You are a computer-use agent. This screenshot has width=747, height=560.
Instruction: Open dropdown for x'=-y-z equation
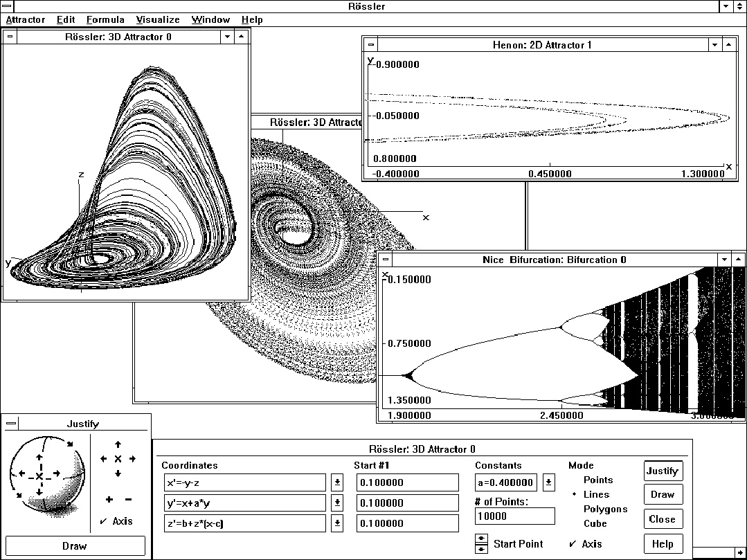(x=336, y=482)
